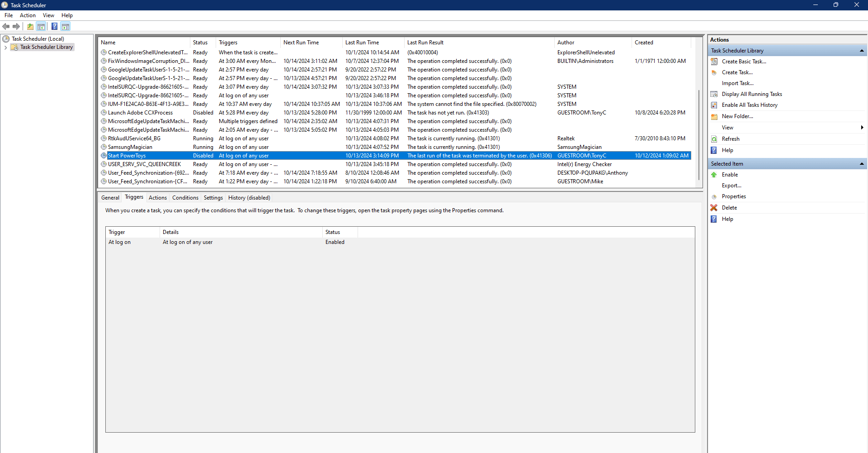Viewport: 868px width, 453px height.
Task: Select task row with 'Multiple triggers defined'
Action: (395, 121)
